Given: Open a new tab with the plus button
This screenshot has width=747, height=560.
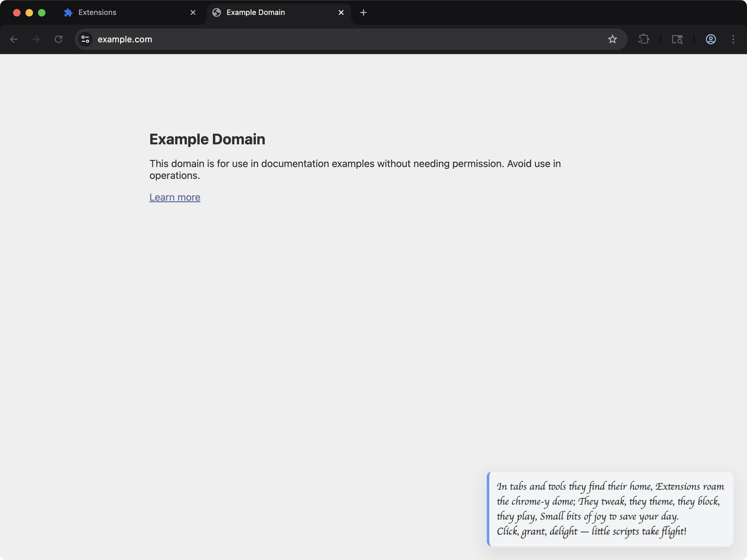Looking at the screenshot, I should [363, 12].
